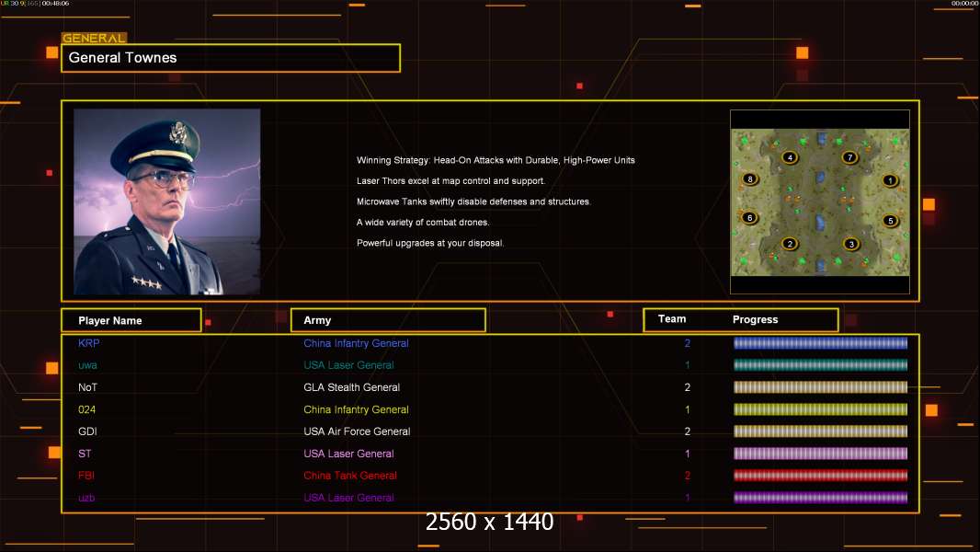
Task: Click Winning Strategy description line
Action: (x=496, y=160)
